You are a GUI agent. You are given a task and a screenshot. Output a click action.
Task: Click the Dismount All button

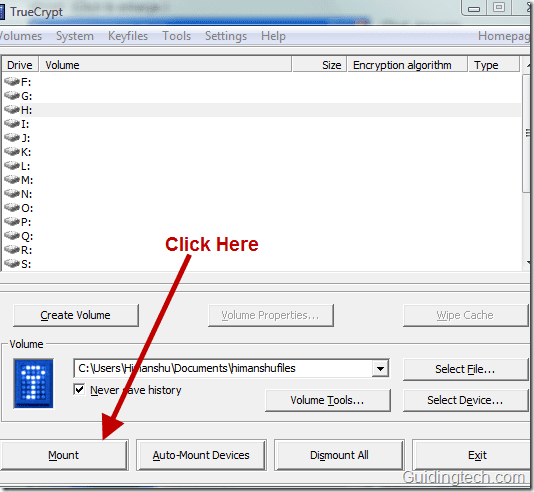pos(339,455)
